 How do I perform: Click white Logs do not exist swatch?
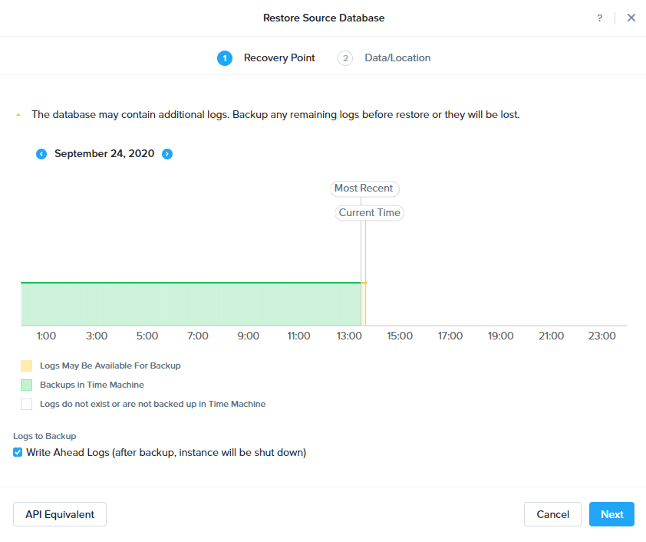[x=26, y=404]
